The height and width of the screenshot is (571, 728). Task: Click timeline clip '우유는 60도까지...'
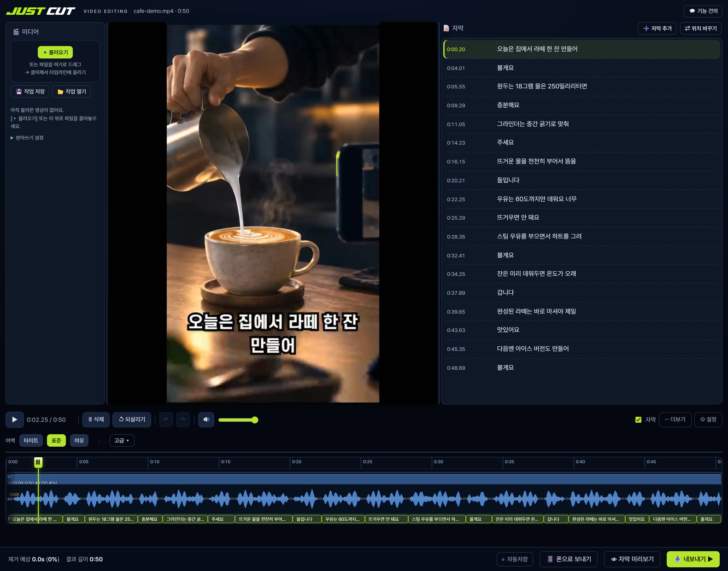(x=343, y=519)
